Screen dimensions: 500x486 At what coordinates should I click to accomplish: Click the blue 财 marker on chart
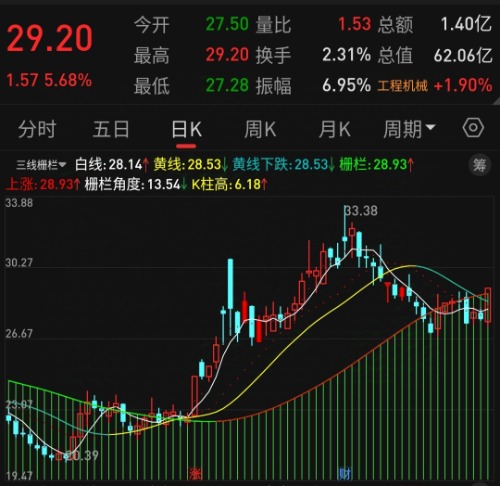point(345,474)
